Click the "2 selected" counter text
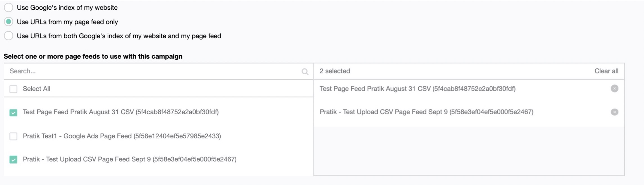Screen dimensions: 644x185 pos(335,71)
